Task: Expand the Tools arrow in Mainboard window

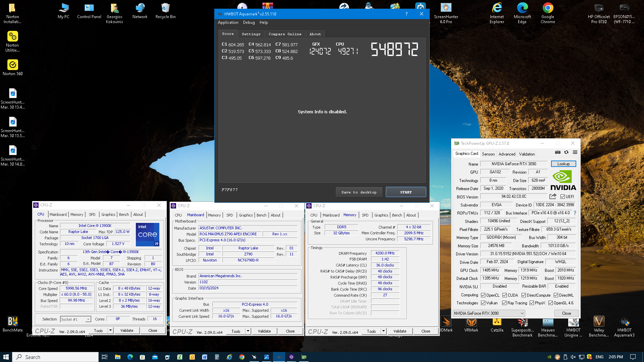Action: click(248, 331)
